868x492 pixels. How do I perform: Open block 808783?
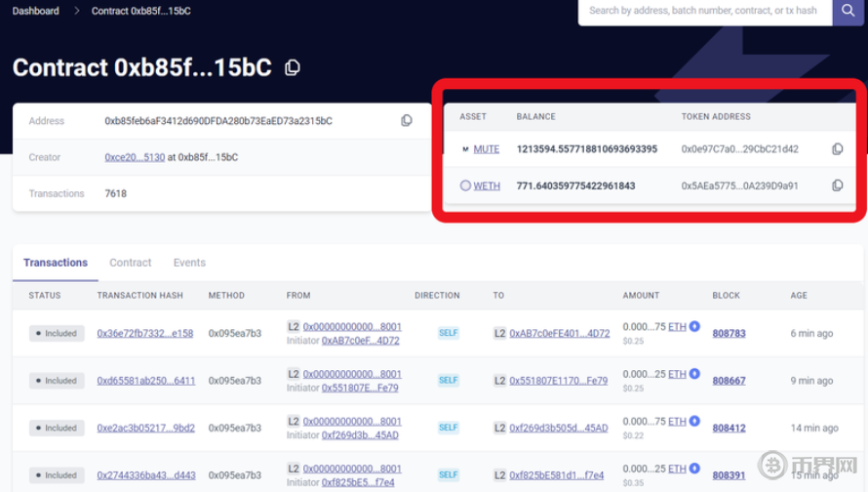point(729,333)
